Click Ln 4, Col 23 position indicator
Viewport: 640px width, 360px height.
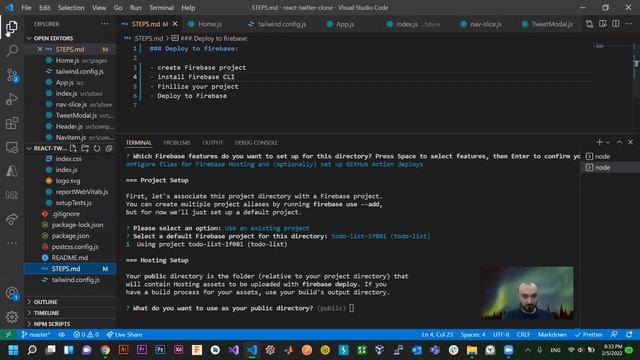click(x=437, y=335)
